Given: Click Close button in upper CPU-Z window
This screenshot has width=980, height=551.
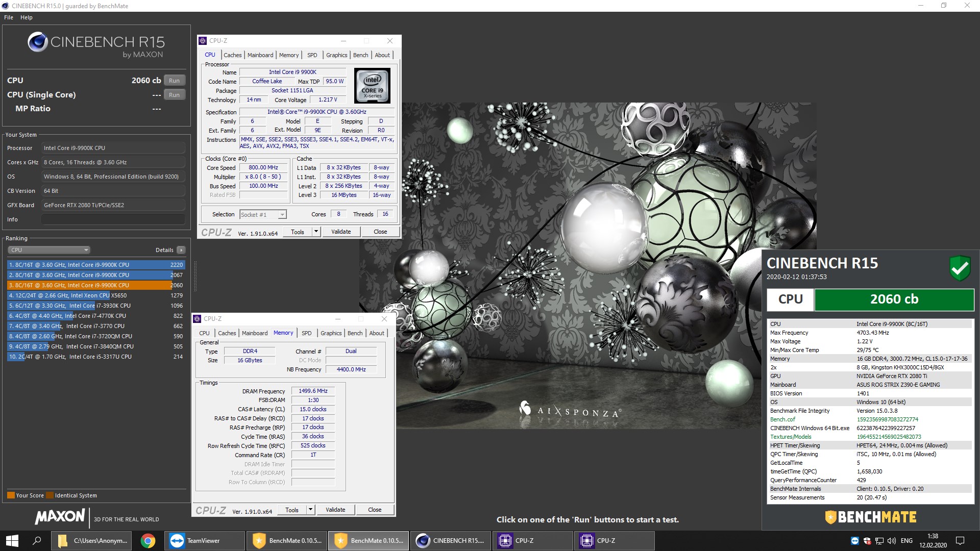Looking at the screenshot, I should tap(380, 232).
